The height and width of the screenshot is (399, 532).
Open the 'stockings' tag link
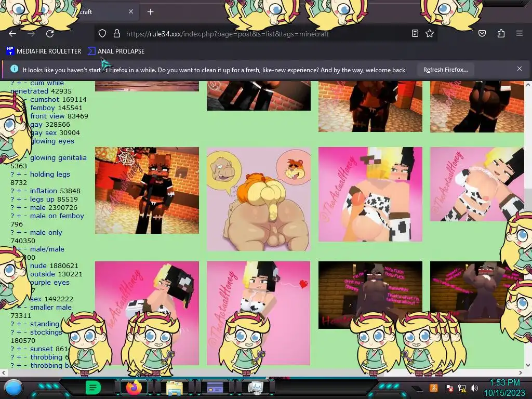pos(46,332)
